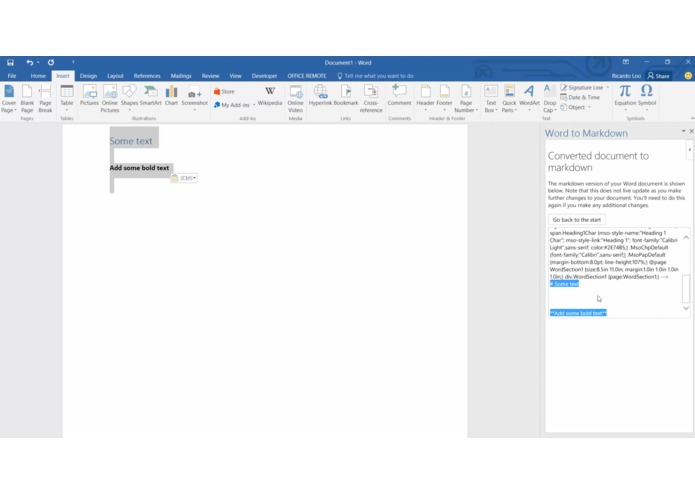Insert an Equation
The image size is (695, 494).
point(625,98)
